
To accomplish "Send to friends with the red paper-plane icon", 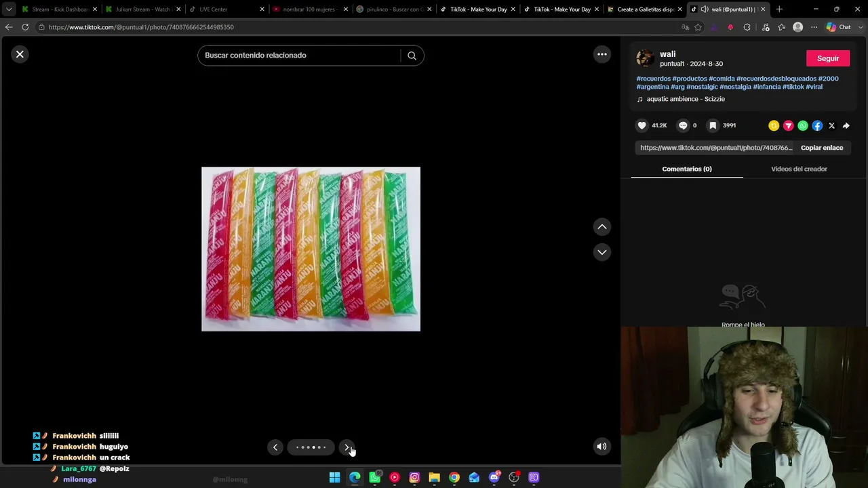I will click(788, 125).
